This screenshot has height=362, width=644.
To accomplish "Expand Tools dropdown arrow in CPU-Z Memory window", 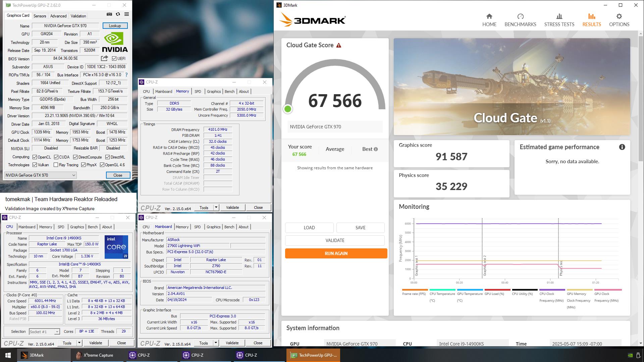I will (216, 208).
